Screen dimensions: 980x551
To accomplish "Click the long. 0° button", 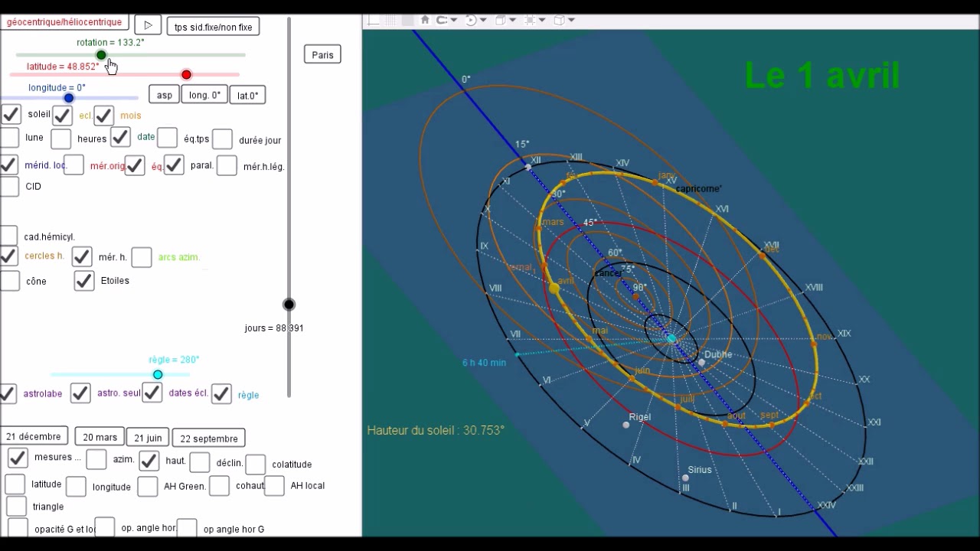I will click(204, 95).
